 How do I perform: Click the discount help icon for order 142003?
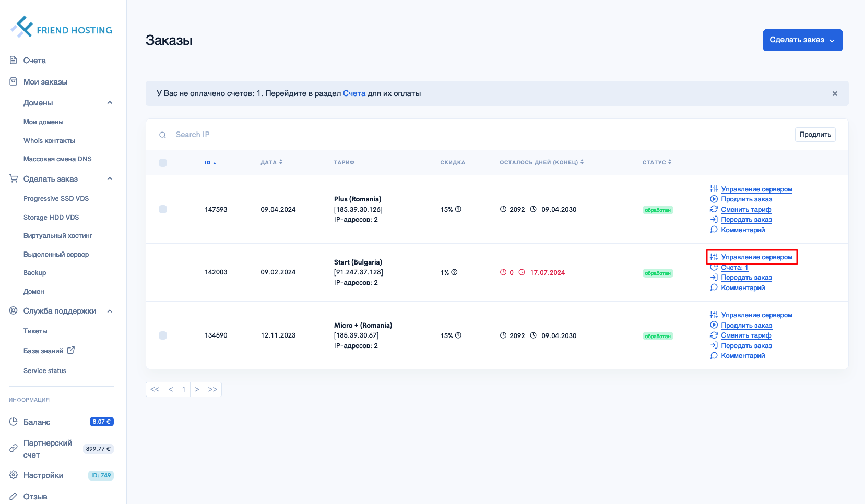454,272
